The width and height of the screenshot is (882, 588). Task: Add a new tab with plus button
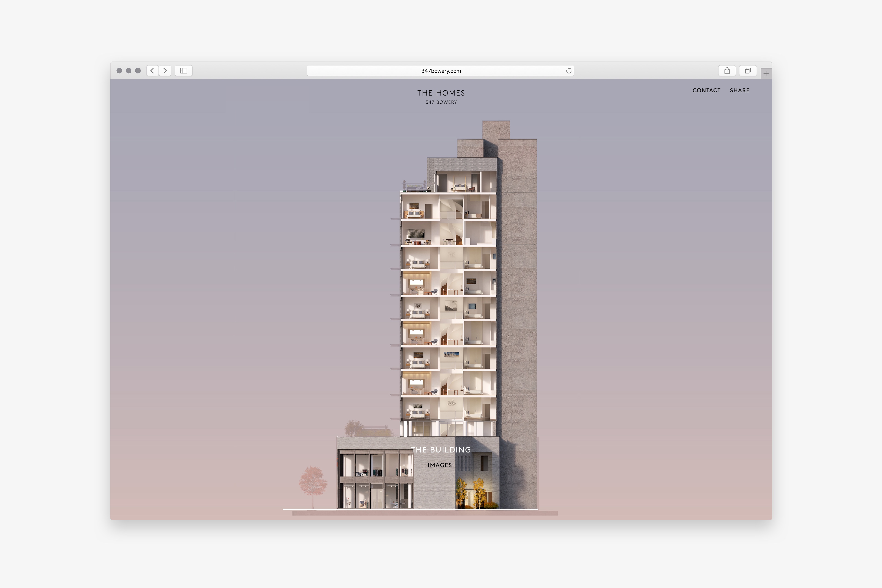click(766, 73)
